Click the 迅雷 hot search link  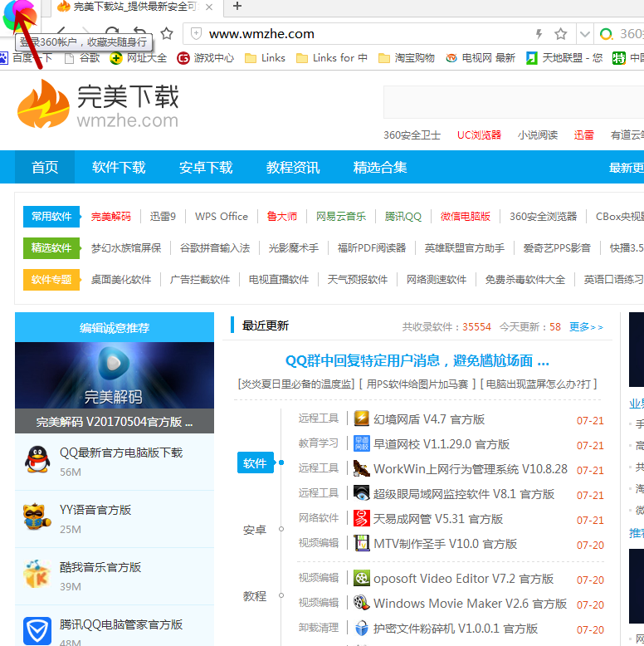click(x=584, y=135)
